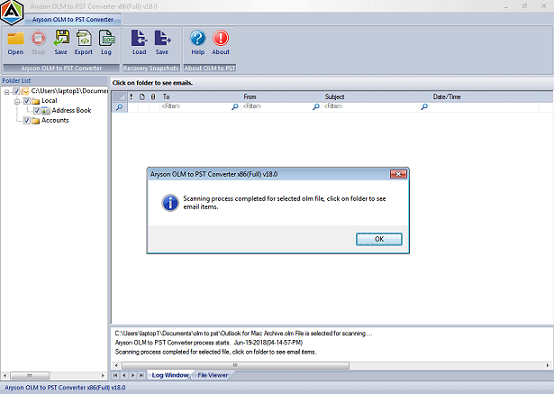Screen dimensions: 554x394
Task: Click the document type column header icon
Action: pyautogui.click(x=142, y=96)
